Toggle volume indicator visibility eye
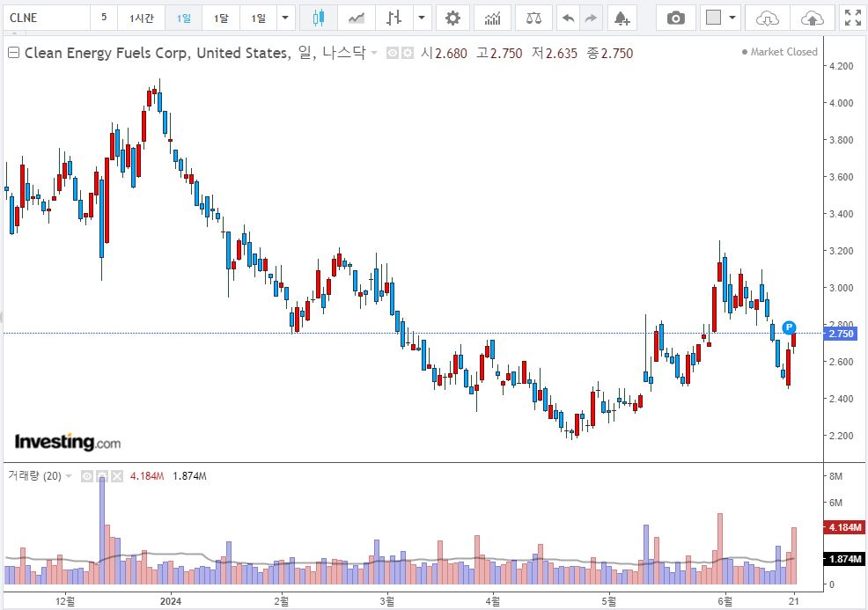This screenshot has width=868, height=610. [87, 476]
